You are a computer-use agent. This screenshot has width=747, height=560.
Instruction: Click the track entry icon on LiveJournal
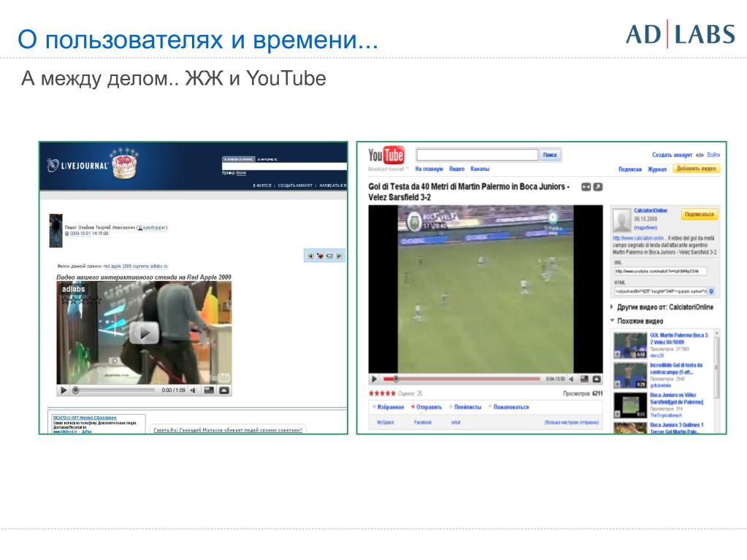coord(329,256)
